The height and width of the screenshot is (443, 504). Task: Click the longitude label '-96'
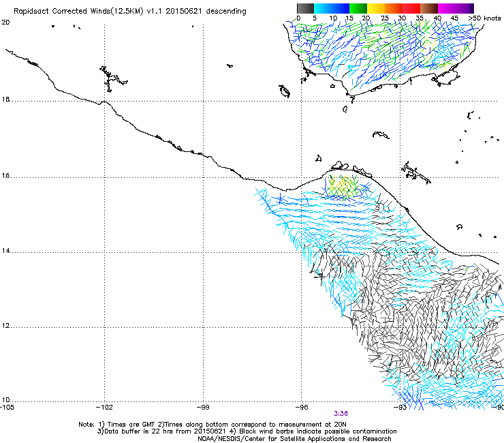302,408
